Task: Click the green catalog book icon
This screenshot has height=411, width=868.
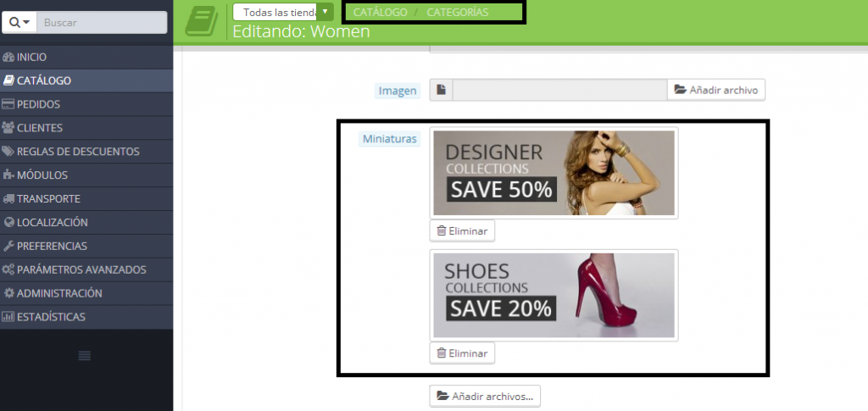Action: [x=201, y=19]
